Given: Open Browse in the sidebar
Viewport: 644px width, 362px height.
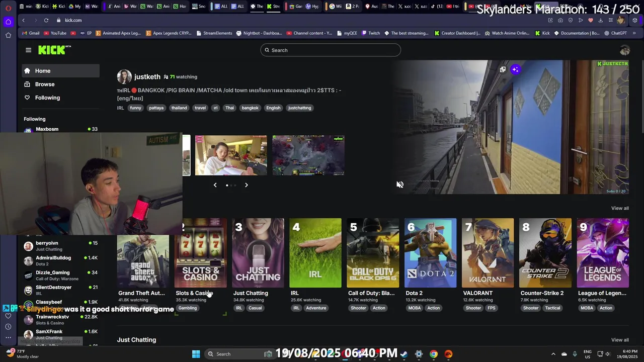Looking at the screenshot, I should click(60, 84).
